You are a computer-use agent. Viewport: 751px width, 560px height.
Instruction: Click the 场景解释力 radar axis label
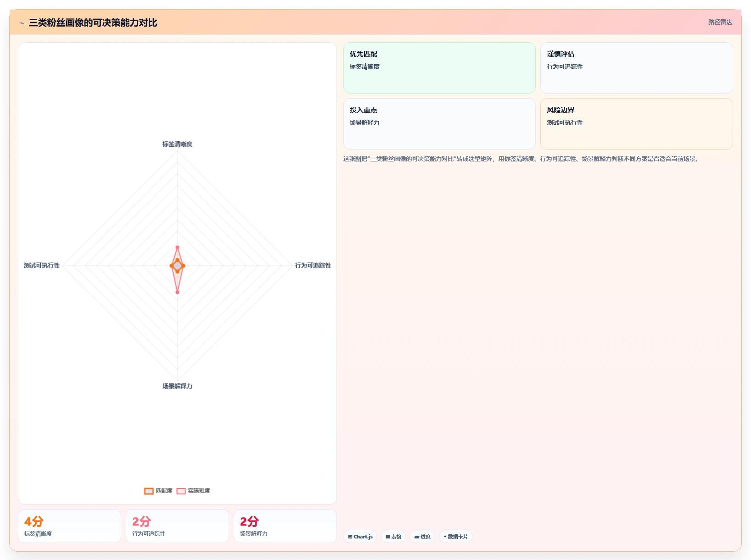(x=177, y=386)
